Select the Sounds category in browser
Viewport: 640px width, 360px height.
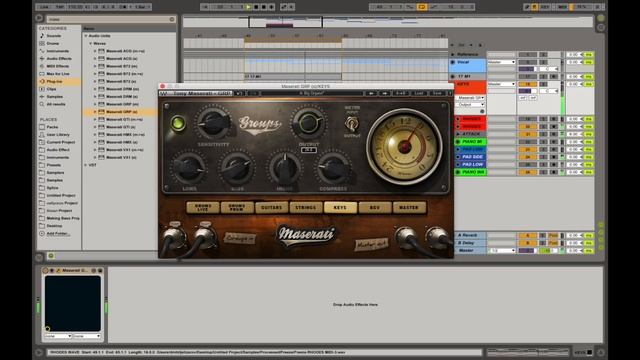point(54,36)
